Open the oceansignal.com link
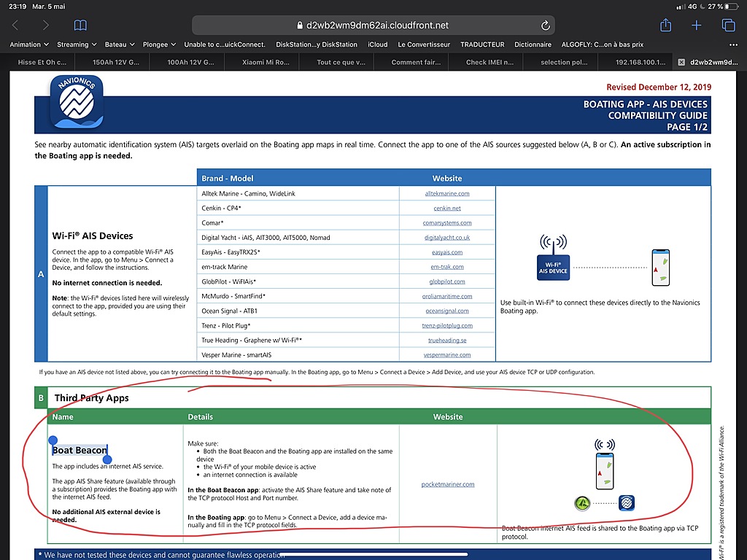The width and height of the screenshot is (747, 560). click(x=447, y=311)
